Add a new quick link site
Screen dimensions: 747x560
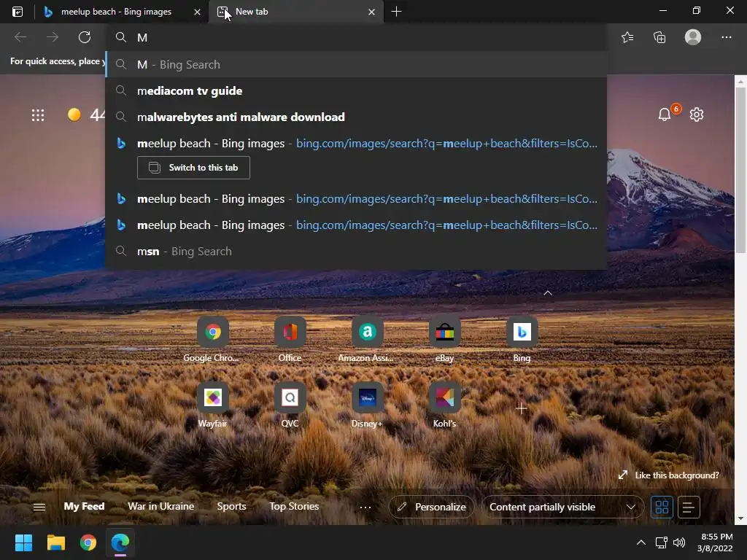pos(522,408)
